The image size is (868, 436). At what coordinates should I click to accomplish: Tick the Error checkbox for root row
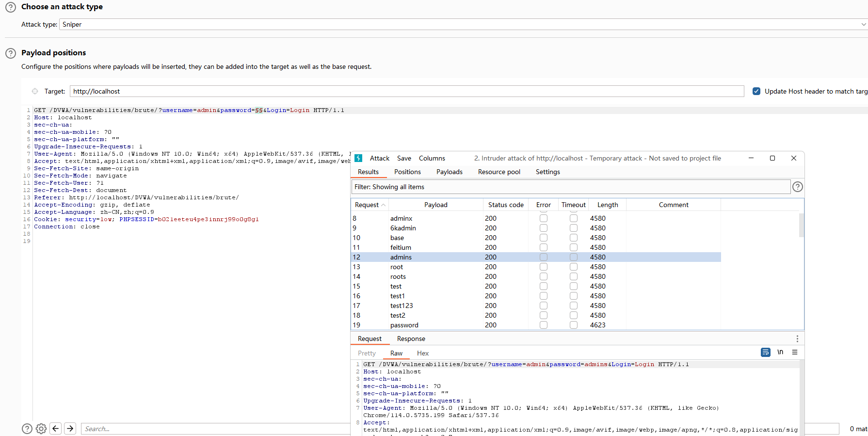(544, 267)
